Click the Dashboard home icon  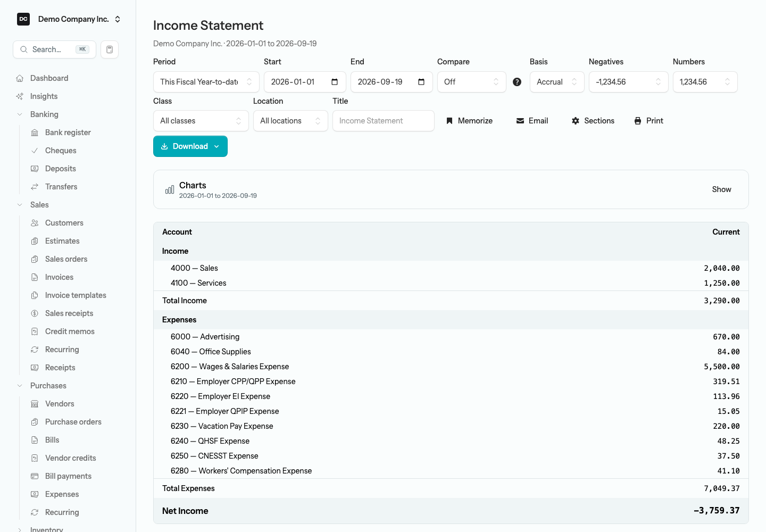click(x=20, y=78)
